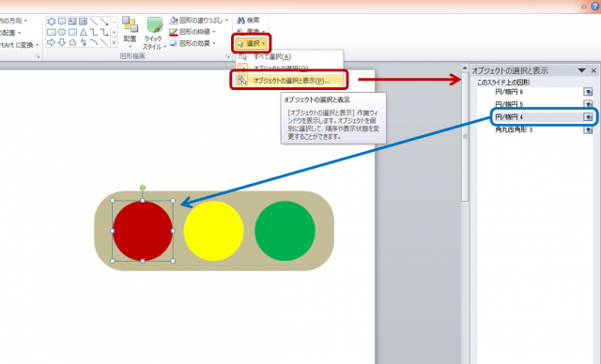Select the arc curve shape in gallery
Image resolution: width=601 pixels, height=364 pixels.
pyautogui.click(x=94, y=42)
